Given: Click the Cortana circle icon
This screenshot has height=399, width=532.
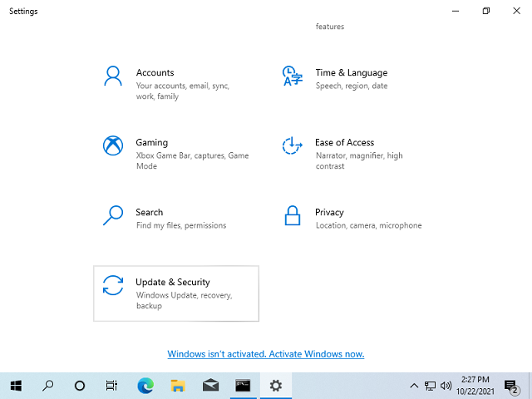Looking at the screenshot, I should [80, 386].
